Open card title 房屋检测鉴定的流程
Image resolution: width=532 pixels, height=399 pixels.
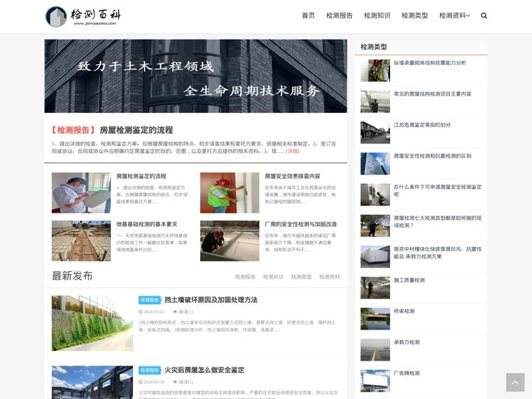click(141, 177)
